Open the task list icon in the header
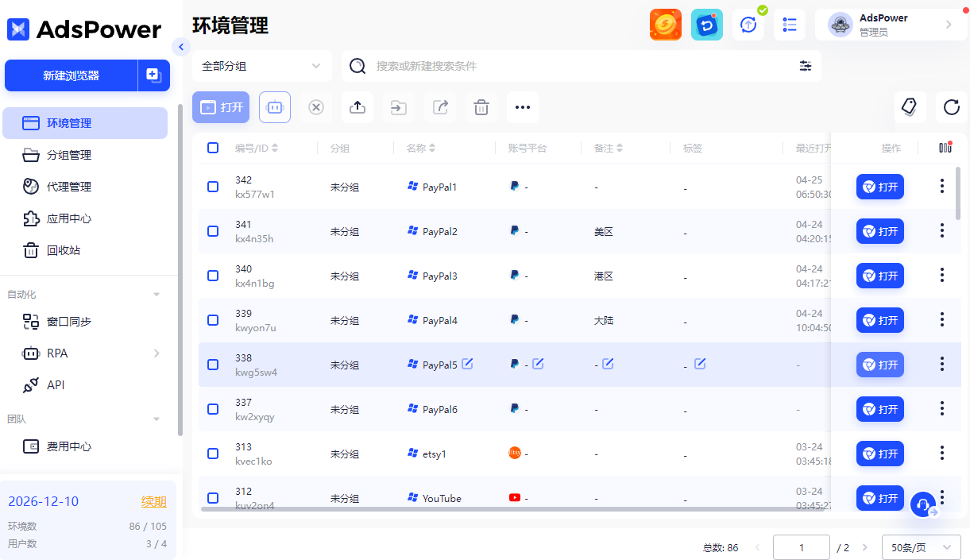The image size is (970, 560). (x=789, y=25)
